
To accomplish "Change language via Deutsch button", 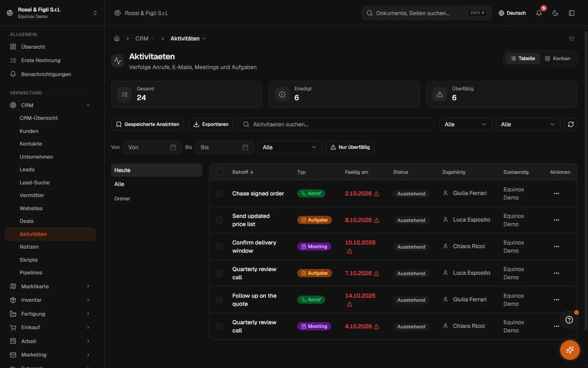I will click(x=512, y=13).
